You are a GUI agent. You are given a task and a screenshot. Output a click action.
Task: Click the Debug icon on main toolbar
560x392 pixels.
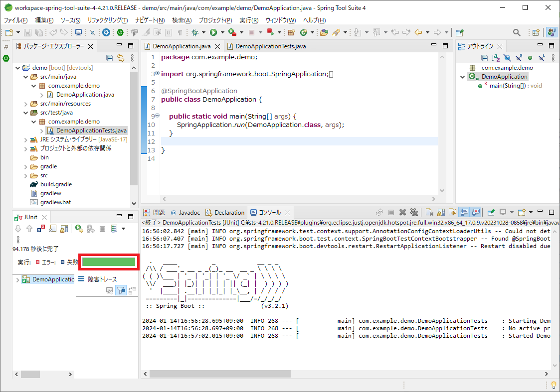(195, 32)
